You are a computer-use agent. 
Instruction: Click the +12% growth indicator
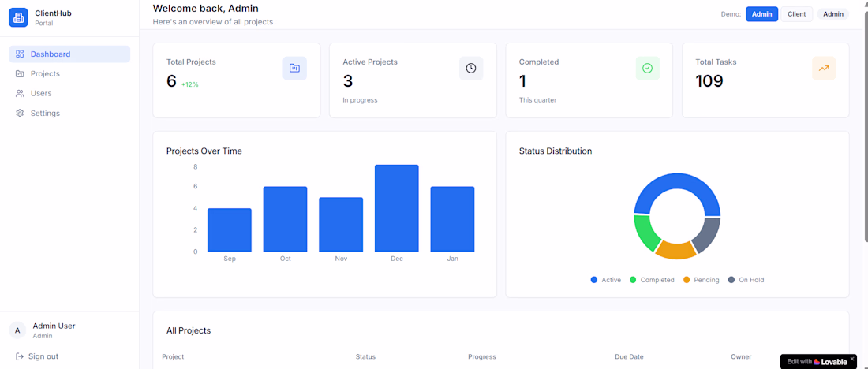190,84
